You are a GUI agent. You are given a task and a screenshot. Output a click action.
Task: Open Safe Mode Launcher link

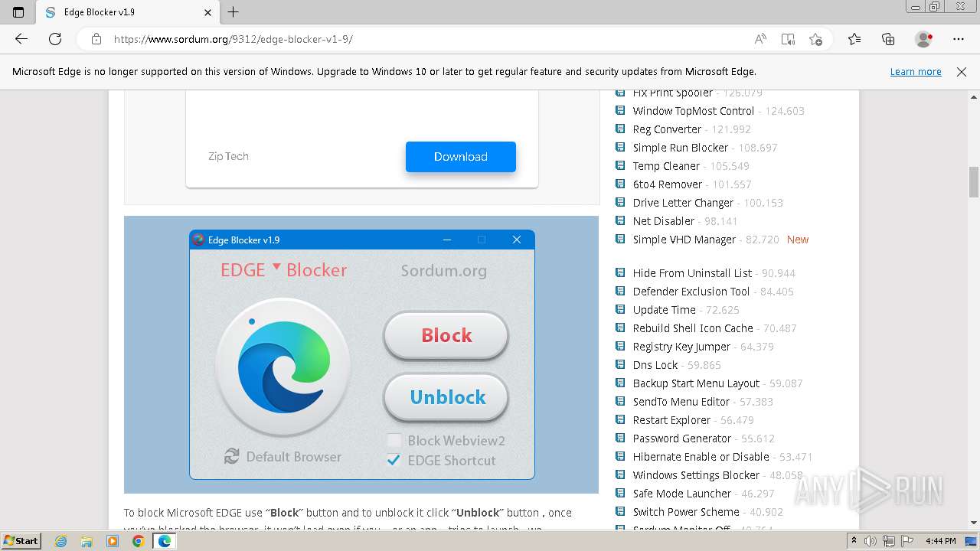(x=682, y=494)
